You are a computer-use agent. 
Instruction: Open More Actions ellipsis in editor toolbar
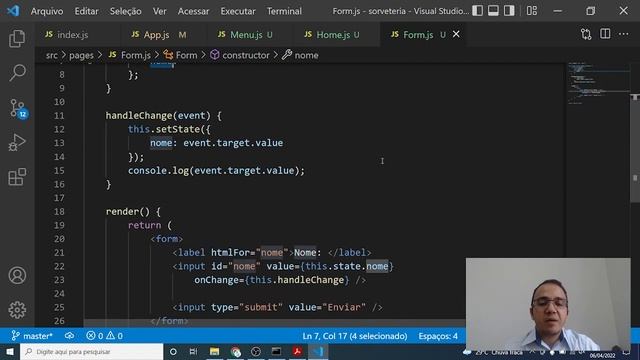624,34
